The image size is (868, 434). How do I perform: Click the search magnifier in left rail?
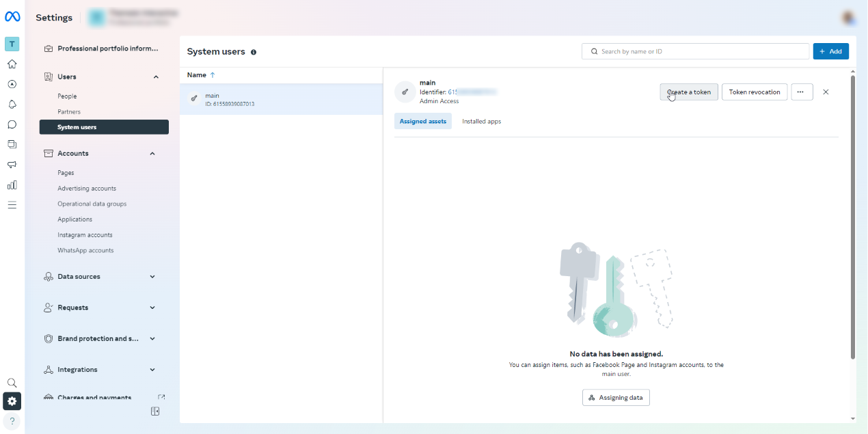click(x=12, y=383)
